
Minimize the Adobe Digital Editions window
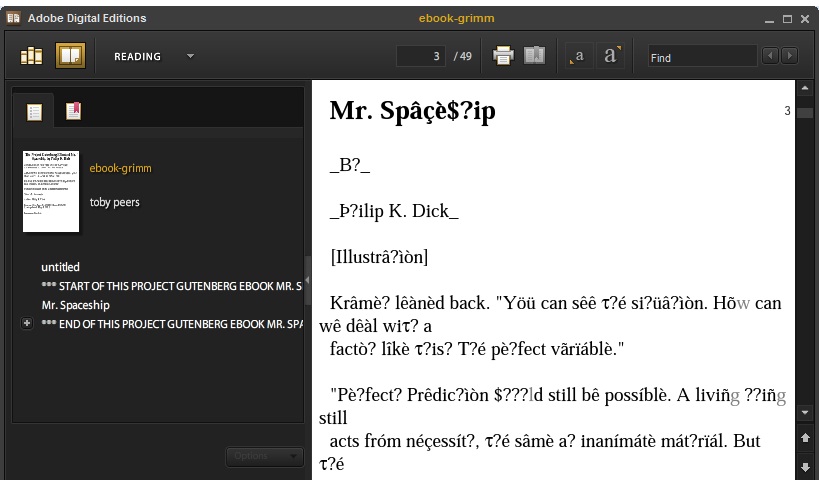(x=769, y=19)
